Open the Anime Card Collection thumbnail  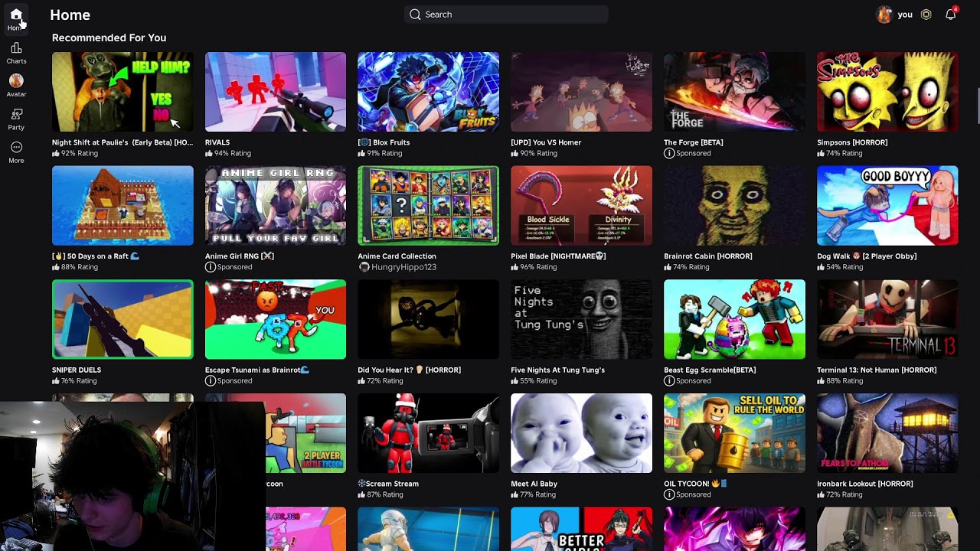point(428,206)
